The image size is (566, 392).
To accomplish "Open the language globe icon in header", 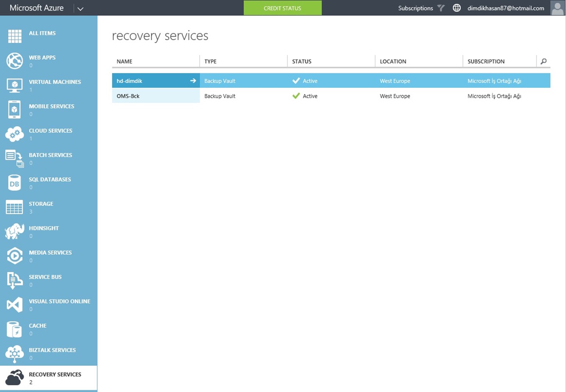I will (456, 8).
